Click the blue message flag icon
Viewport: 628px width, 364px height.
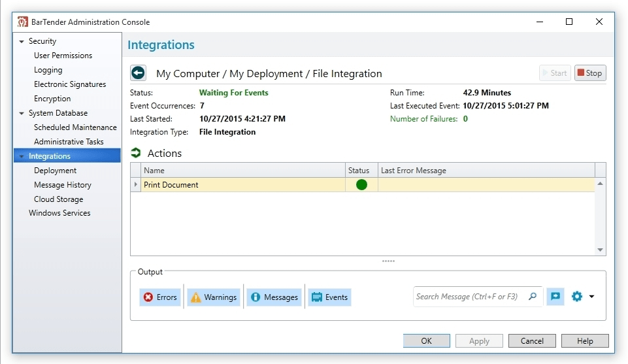tap(555, 296)
